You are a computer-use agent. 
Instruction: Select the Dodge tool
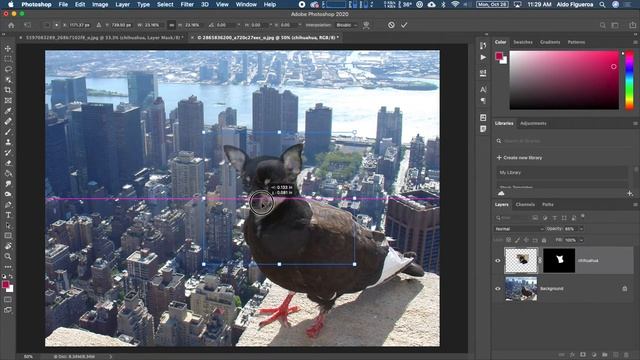pyautogui.click(x=8, y=194)
